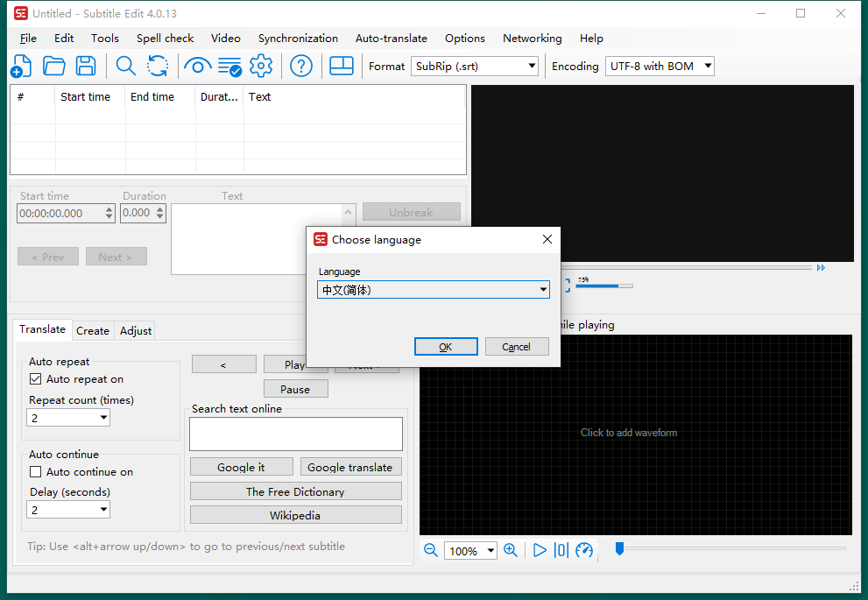Open Help question mark icon

coord(301,66)
